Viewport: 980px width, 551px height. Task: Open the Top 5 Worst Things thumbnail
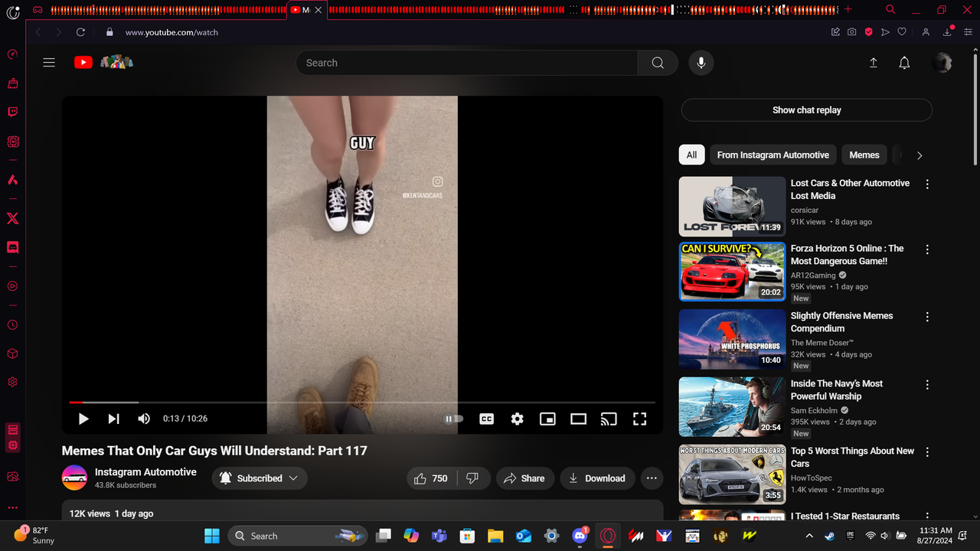[x=732, y=474]
